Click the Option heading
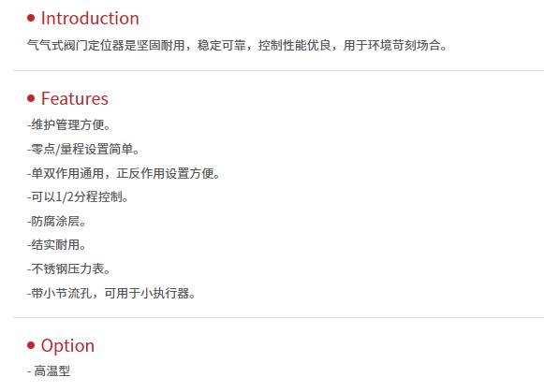 (67, 346)
